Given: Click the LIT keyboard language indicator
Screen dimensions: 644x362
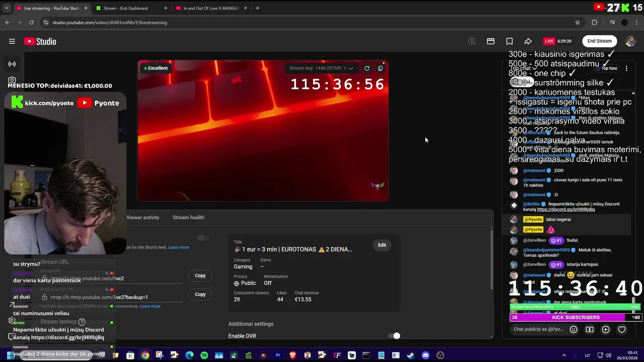Looking at the screenshot, I should click(587, 355).
